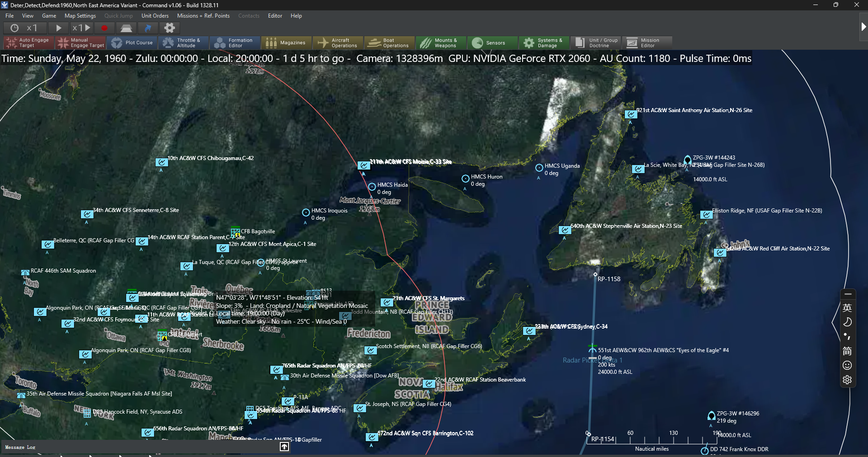
Task: Toggle IME simplified Chinese (简) mode
Action: click(847, 351)
